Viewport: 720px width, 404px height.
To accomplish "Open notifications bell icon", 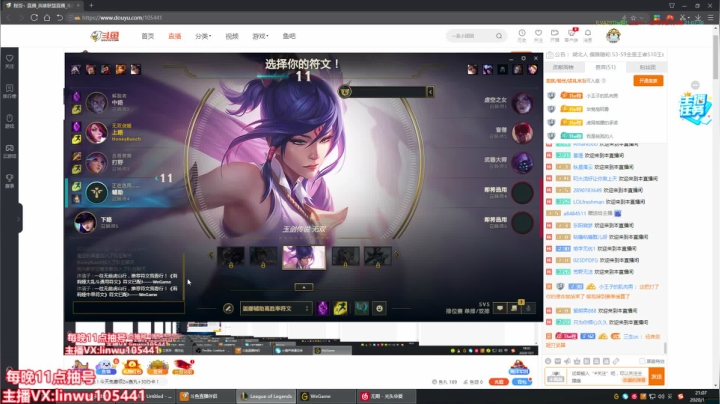I will (588, 35).
